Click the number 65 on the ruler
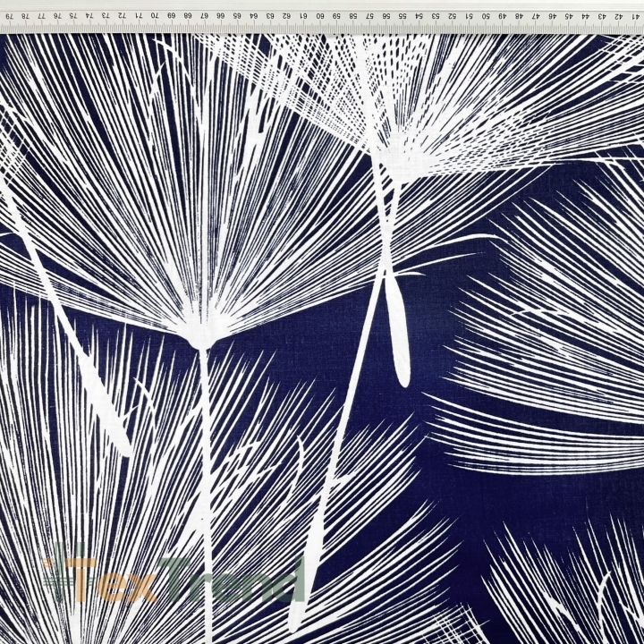 (237, 16)
